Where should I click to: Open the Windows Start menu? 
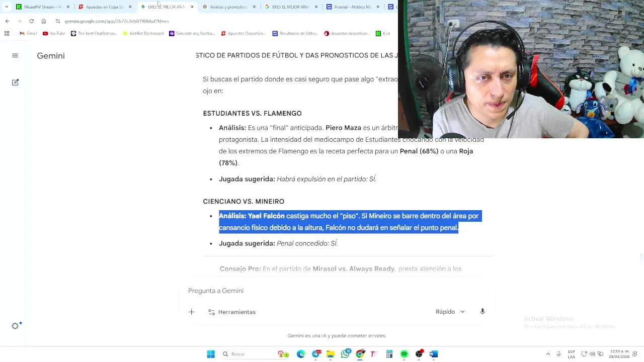pyautogui.click(x=211, y=354)
